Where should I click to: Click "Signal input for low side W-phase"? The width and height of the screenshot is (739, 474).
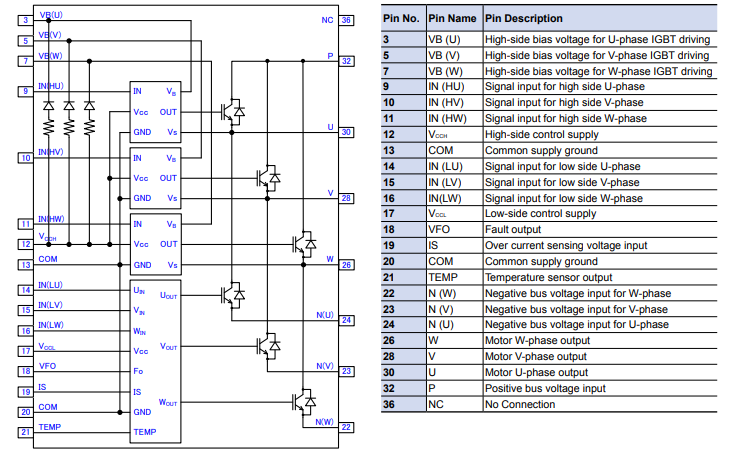pyautogui.click(x=564, y=199)
